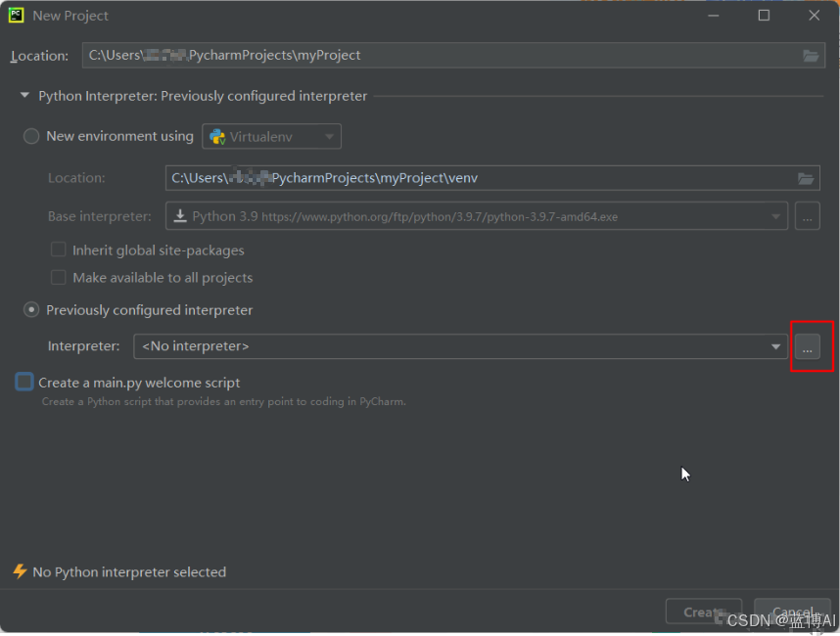This screenshot has width=840, height=636.
Task: Check Create a main.py welcome script
Action: click(x=24, y=383)
